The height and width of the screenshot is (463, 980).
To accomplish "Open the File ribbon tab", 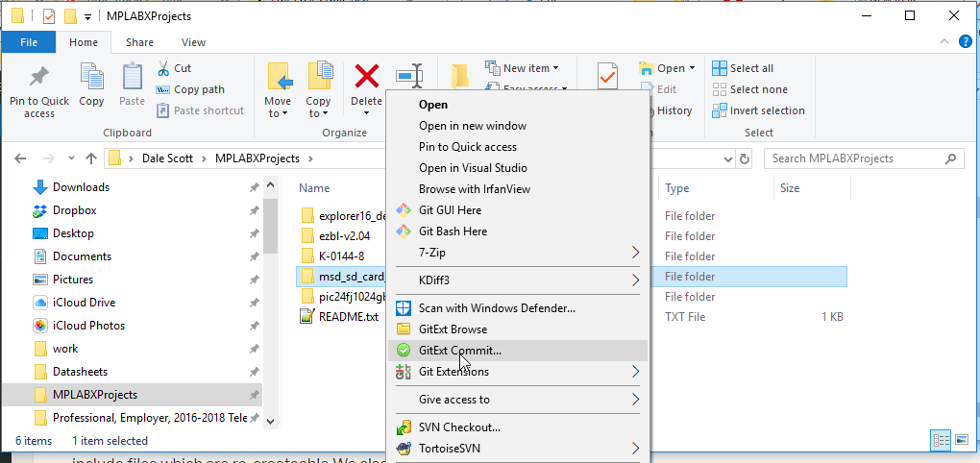I will coord(29,42).
